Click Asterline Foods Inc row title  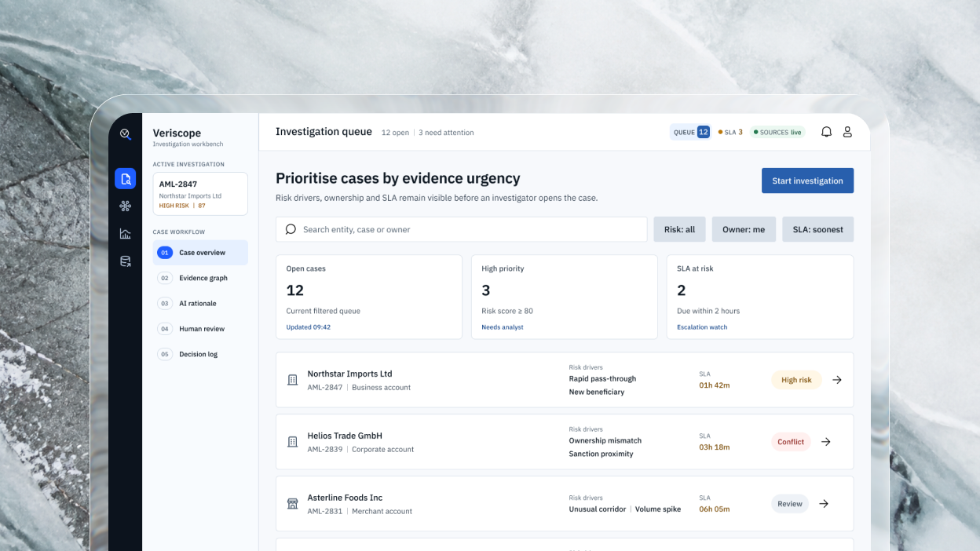tap(345, 498)
